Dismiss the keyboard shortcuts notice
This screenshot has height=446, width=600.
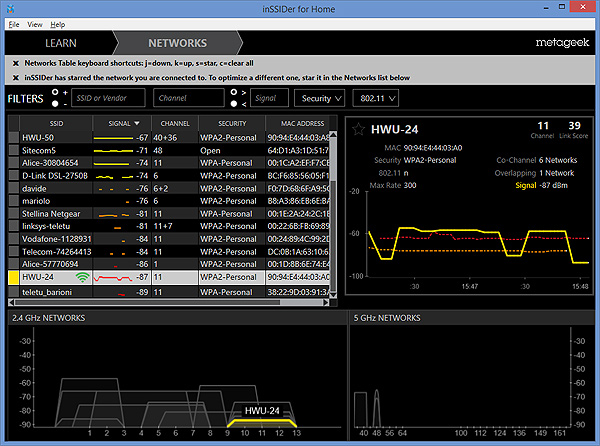pyautogui.click(x=16, y=63)
